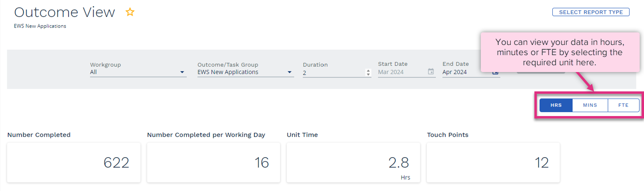Expand the Outcome/Task Group dropdown
The image size is (644, 191).
pos(290,73)
